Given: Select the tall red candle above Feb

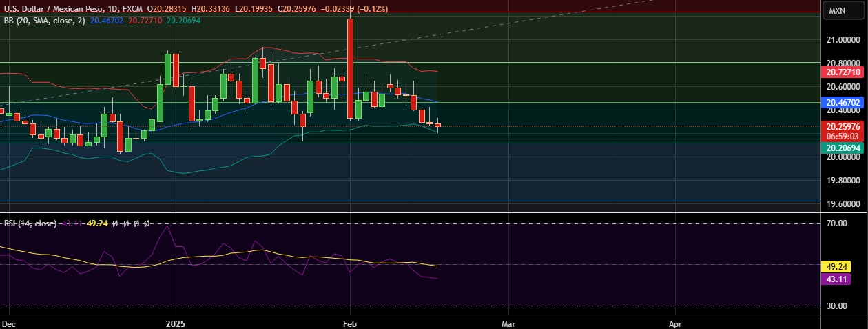Looking at the screenshot, I should [x=350, y=68].
